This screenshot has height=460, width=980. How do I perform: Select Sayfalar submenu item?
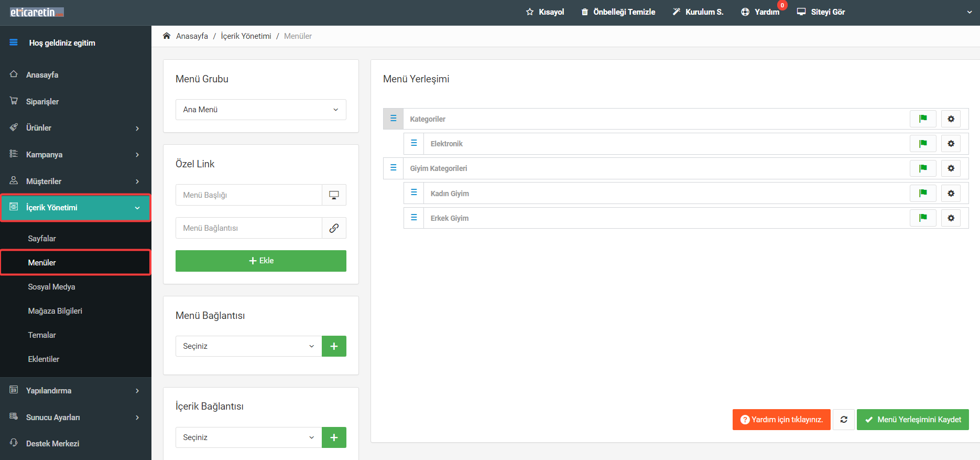(x=75, y=239)
